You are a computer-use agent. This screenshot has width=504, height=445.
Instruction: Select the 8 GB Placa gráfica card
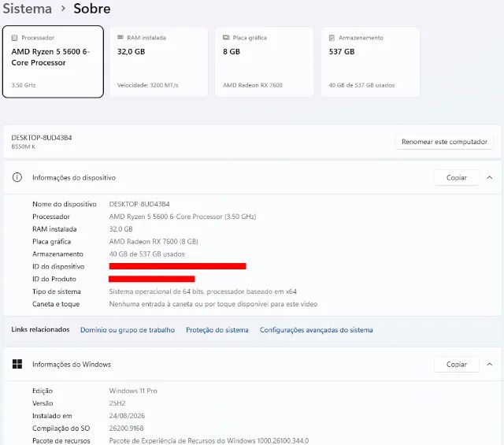coord(265,61)
